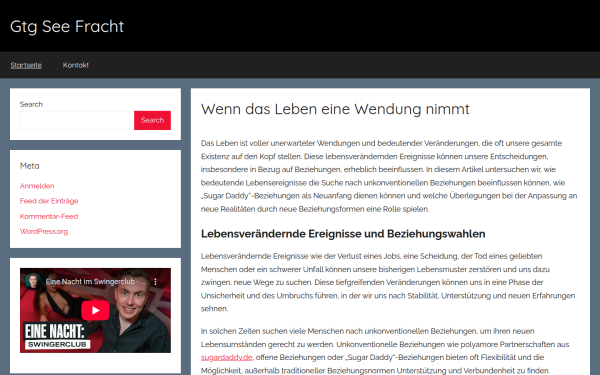The width and height of the screenshot is (600, 375).
Task: Click the 'Search' label above the input
Action: coord(31,104)
